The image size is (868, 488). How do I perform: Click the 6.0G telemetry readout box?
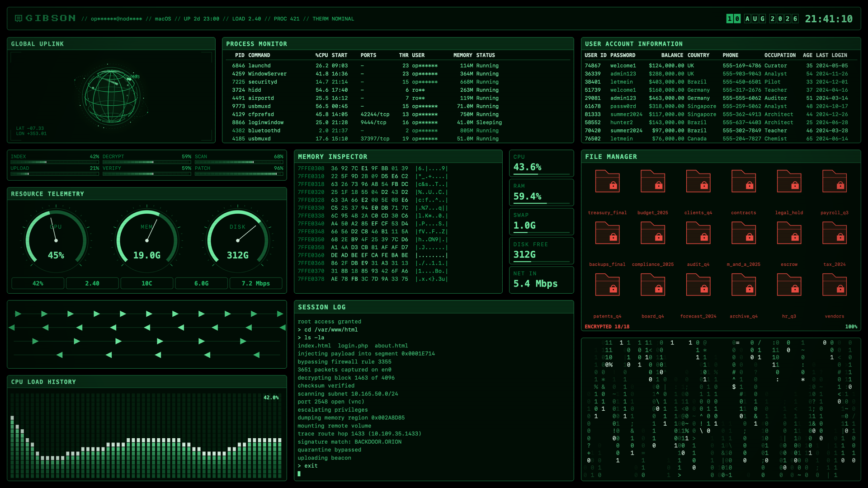pos(201,283)
